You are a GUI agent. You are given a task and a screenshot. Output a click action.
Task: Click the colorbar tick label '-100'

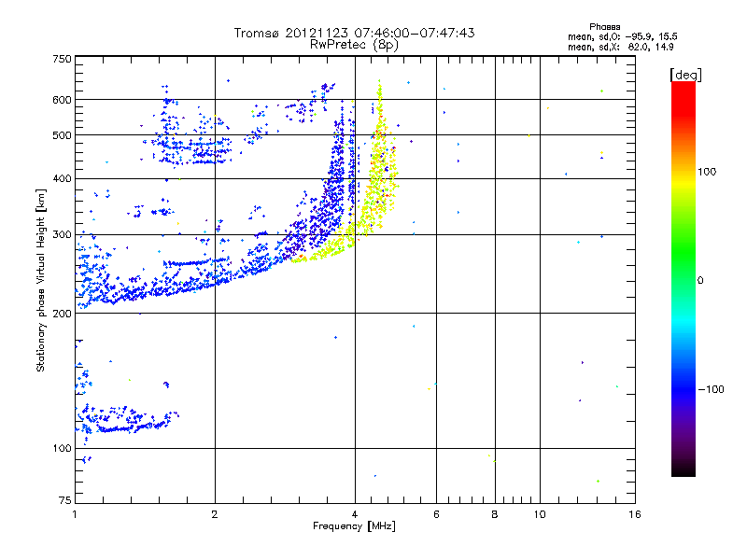pos(711,389)
